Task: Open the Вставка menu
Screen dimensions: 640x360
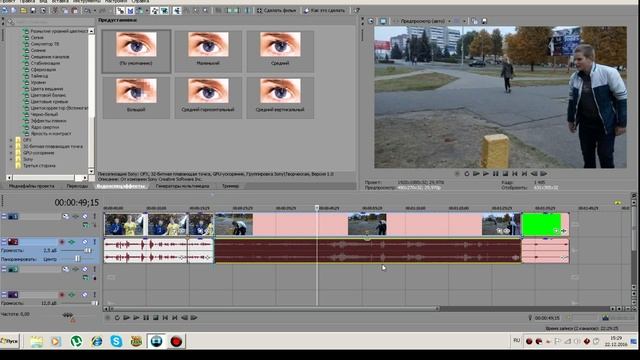Action: (60, 1)
